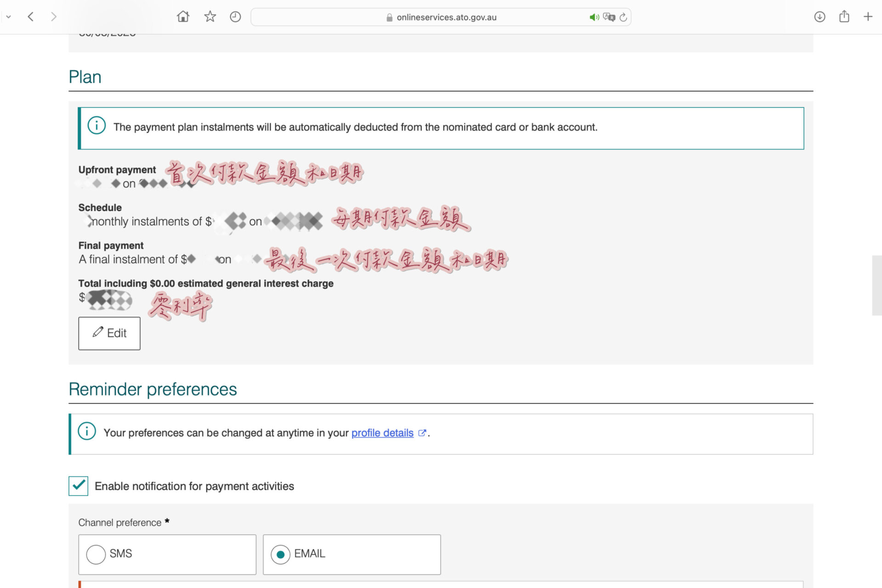Image resolution: width=882 pixels, height=588 pixels.
Task: Click the audio speaker icon in address bar
Action: 594,17
